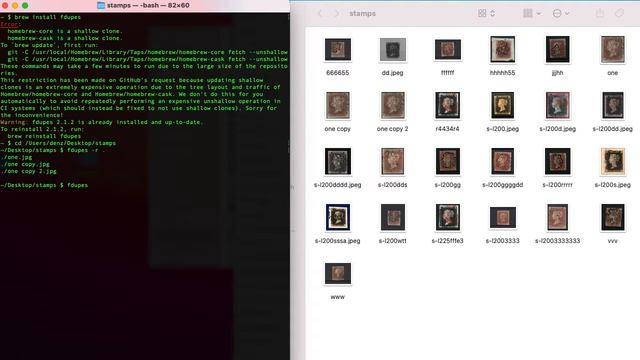The width and height of the screenshot is (640, 360).
Task: Select the s-l2003333 file
Action: coord(502,217)
